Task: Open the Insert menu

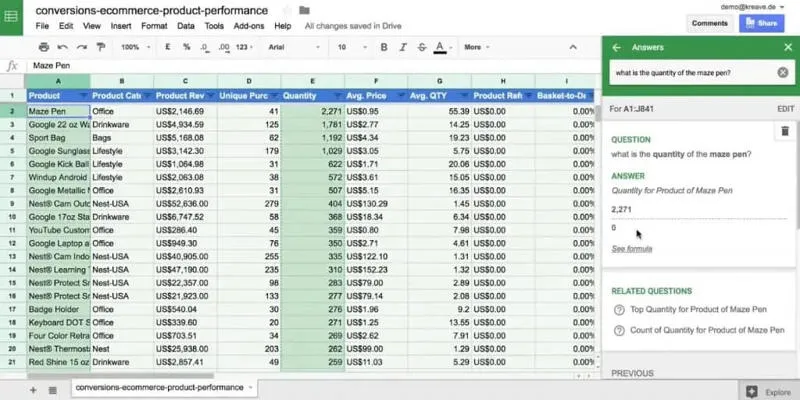Action: coord(121,26)
